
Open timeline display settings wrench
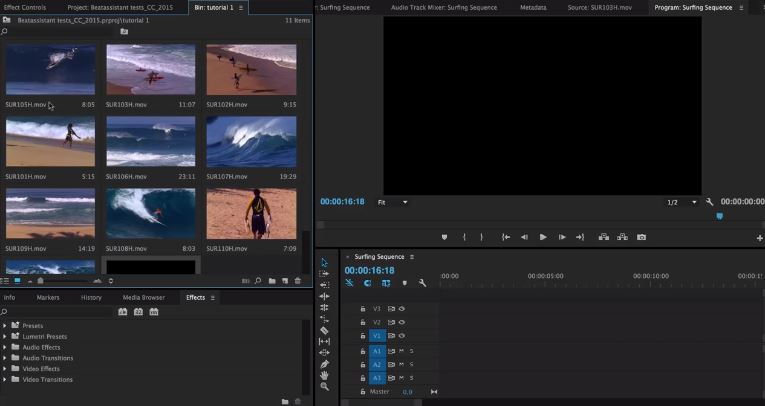(x=423, y=283)
